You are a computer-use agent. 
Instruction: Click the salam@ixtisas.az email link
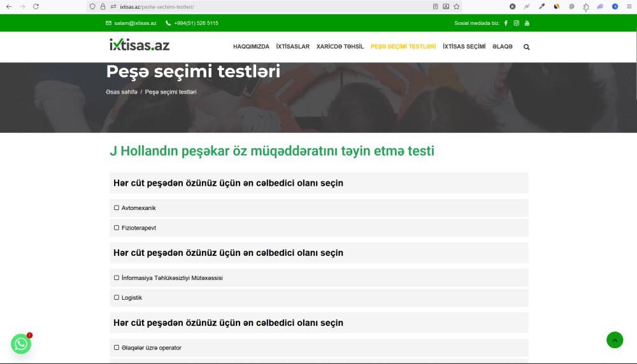[135, 23]
